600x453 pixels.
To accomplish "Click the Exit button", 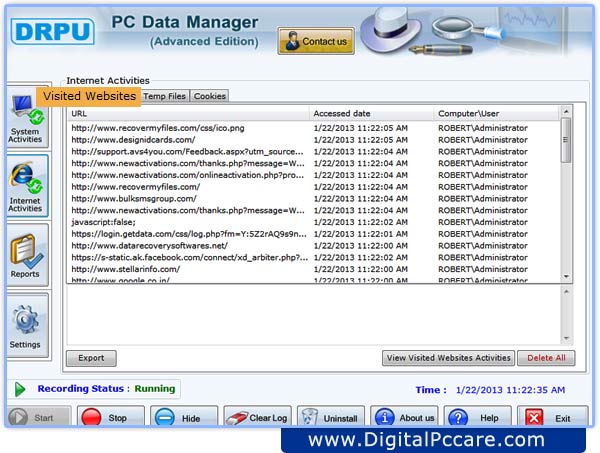I will [553, 417].
